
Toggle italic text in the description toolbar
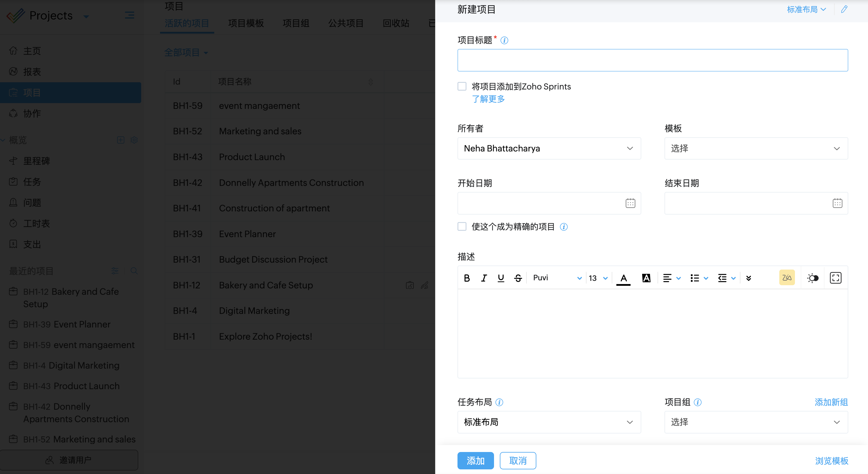pyautogui.click(x=484, y=278)
